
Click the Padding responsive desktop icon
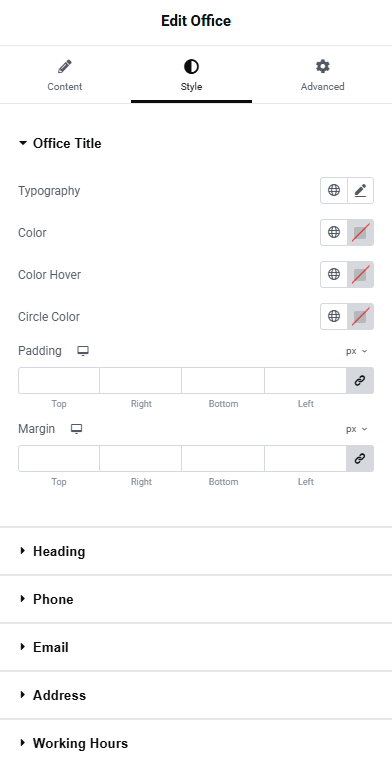pyautogui.click(x=83, y=351)
